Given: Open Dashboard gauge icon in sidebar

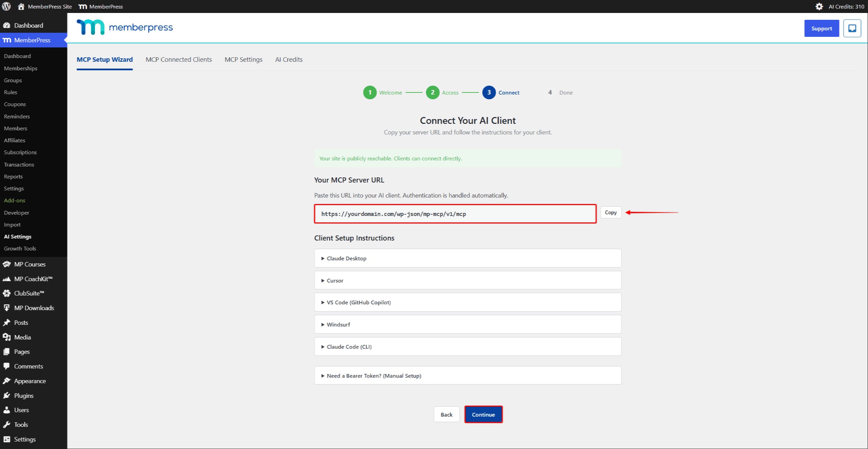Looking at the screenshot, I should (x=6, y=25).
